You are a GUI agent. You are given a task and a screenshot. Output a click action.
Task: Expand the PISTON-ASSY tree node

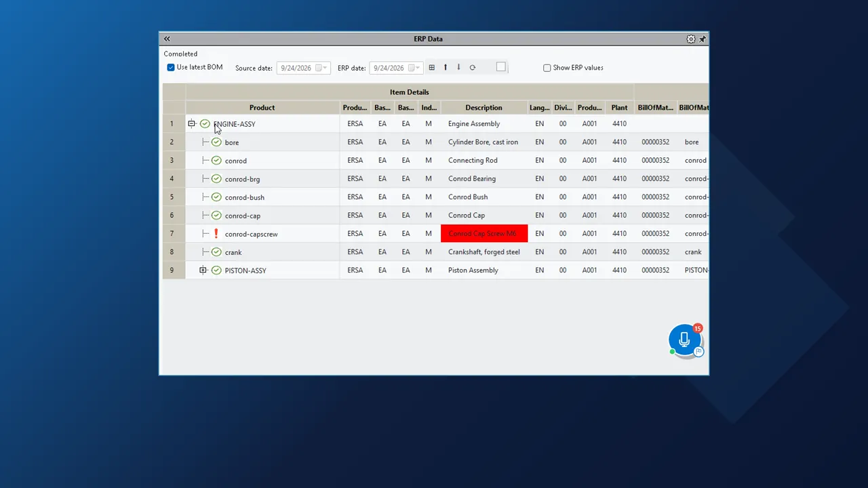(203, 270)
